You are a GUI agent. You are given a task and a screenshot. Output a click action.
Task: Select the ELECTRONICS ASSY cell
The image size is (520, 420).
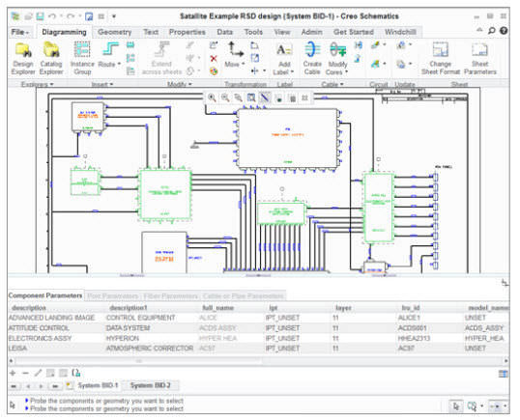[40, 338]
